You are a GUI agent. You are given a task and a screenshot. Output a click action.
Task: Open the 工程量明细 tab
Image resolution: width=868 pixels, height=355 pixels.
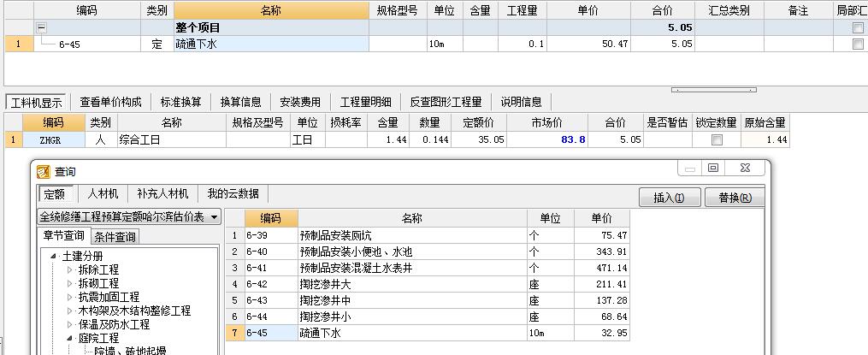365,102
